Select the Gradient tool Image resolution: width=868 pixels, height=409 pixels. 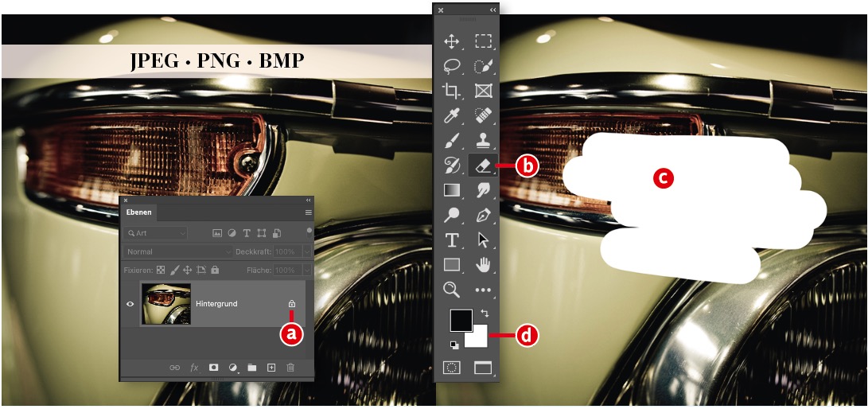click(x=452, y=190)
